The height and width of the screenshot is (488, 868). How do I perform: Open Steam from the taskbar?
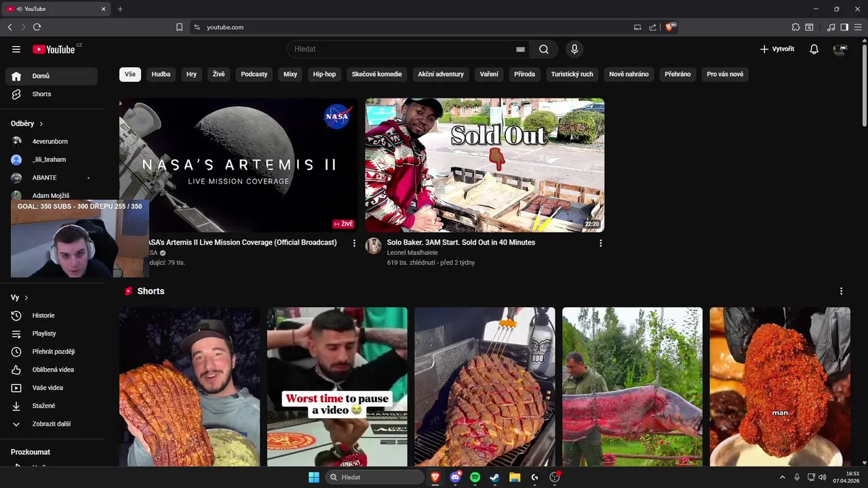point(495,477)
